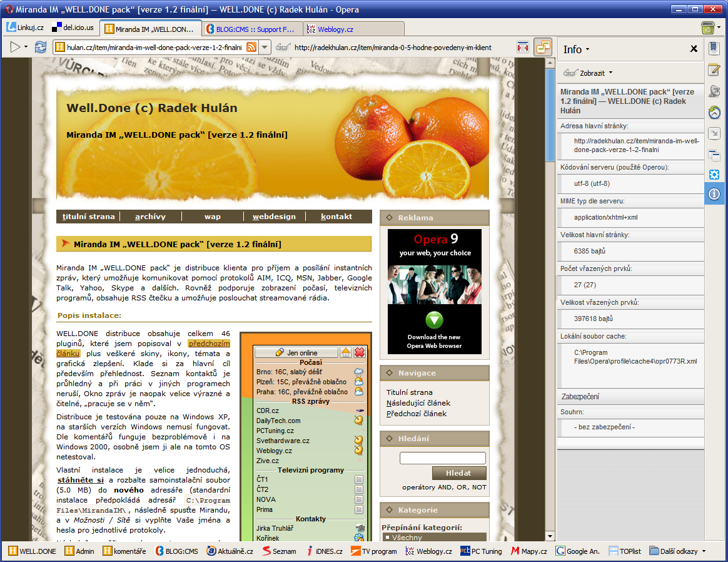Click the forward/play navigation arrow icon
Screen dimensions: 728x562
[x=15, y=47]
